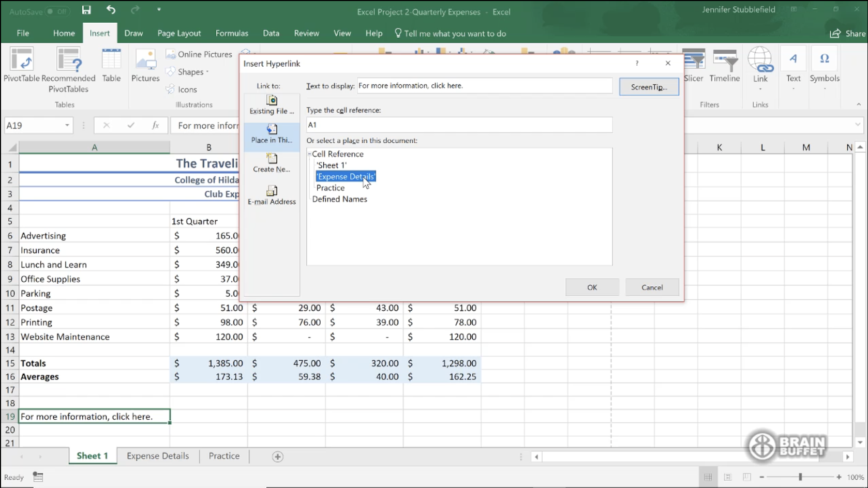Viewport: 868px width, 488px height.
Task: Confirm the hyperlink with OK
Action: pos(592,287)
